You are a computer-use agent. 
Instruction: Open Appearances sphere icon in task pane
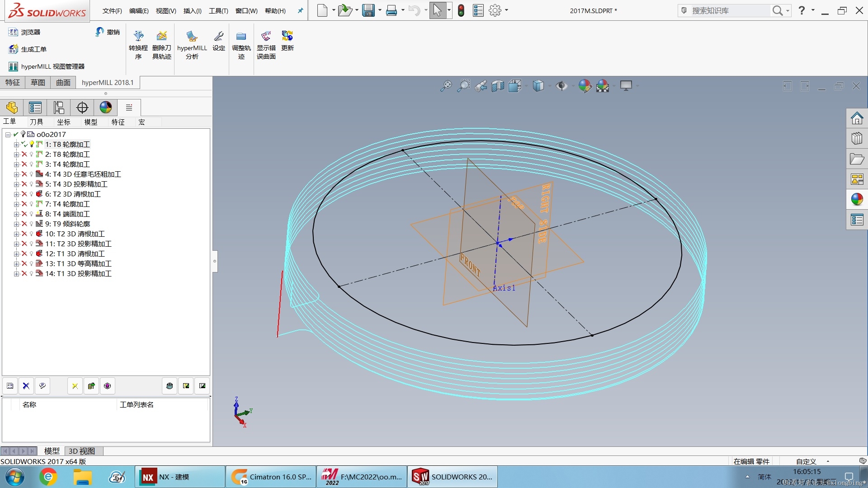click(857, 199)
